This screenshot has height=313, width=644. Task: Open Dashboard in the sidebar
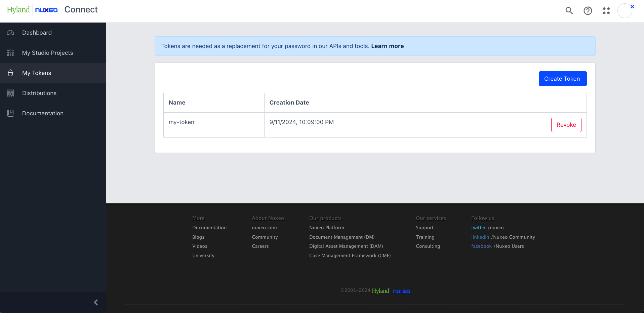tap(53, 33)
